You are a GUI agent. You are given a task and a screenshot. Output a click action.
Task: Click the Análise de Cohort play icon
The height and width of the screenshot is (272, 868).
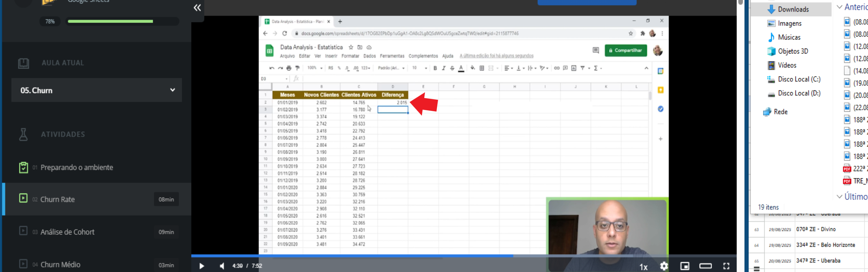coord(23,231)
